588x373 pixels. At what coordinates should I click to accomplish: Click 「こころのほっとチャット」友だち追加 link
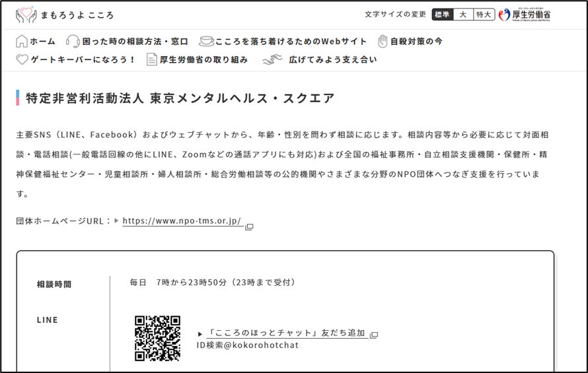click(286, 333)
